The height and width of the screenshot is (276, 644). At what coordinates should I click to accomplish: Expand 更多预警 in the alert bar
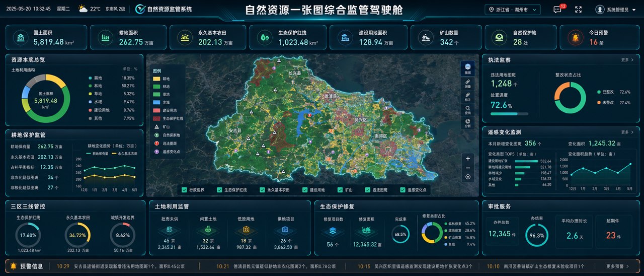(x=617, y=266)
